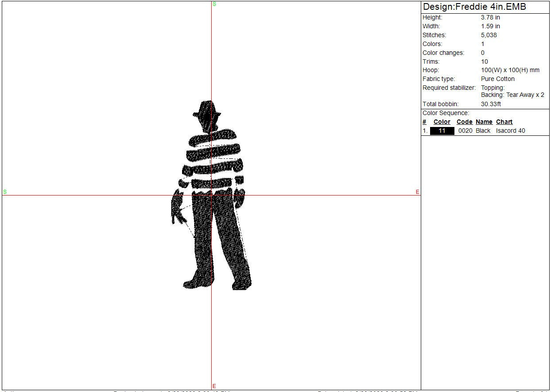
Task: Click the red E marker on right edge
Action: (417, 192)
